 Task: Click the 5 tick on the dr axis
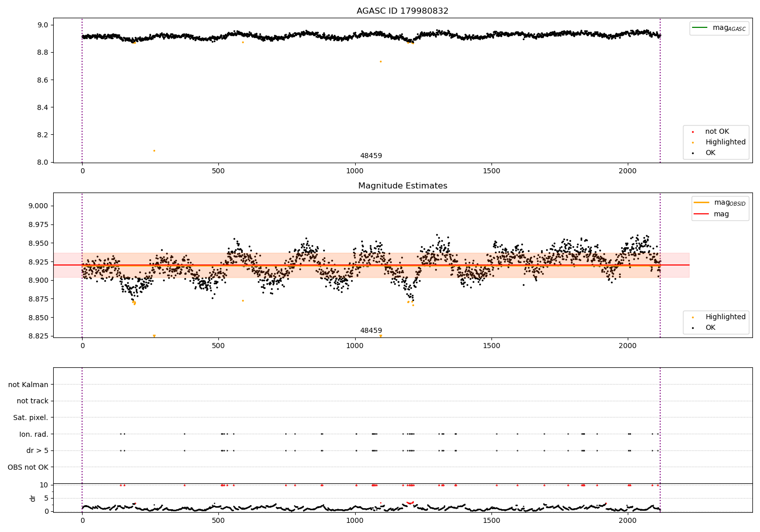click(x=46, y=498)
